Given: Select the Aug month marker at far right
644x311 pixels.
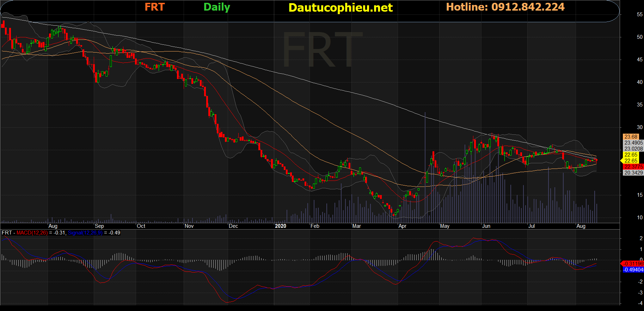Looking at the screenshot, I should point(581,226).
